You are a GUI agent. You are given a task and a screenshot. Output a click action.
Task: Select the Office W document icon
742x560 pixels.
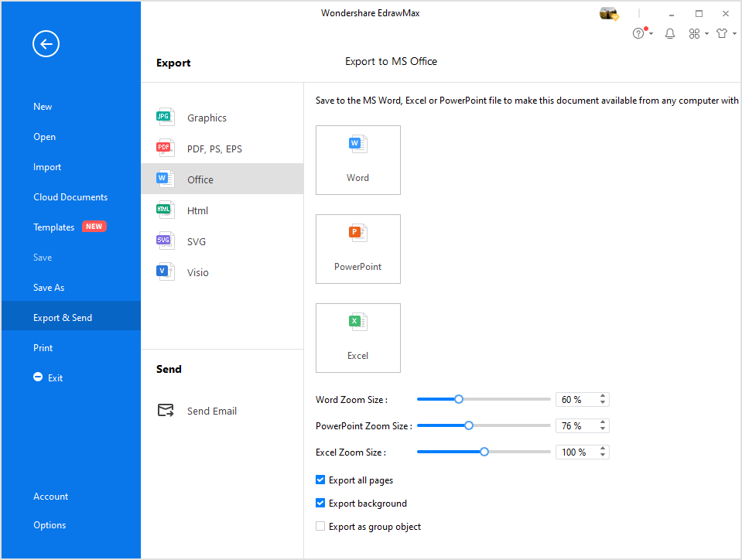pyautogui.click(x=165, y=179)
